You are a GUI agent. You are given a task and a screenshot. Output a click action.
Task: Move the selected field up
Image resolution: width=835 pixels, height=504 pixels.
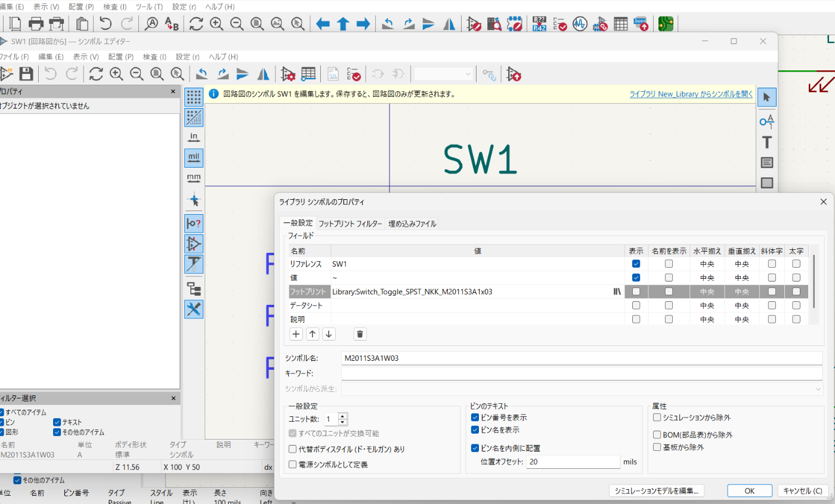(x=313, y=334)
